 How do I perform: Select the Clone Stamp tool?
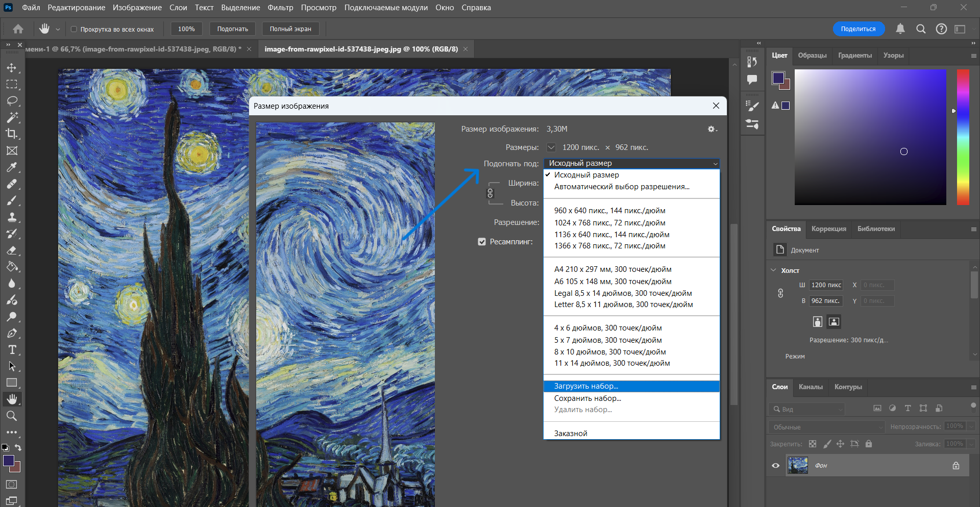point(12,217)
